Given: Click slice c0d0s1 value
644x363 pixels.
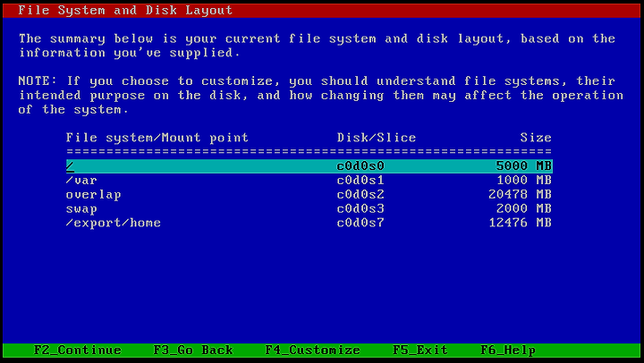Looking at the screenshot, I should [x=360, y=181].
